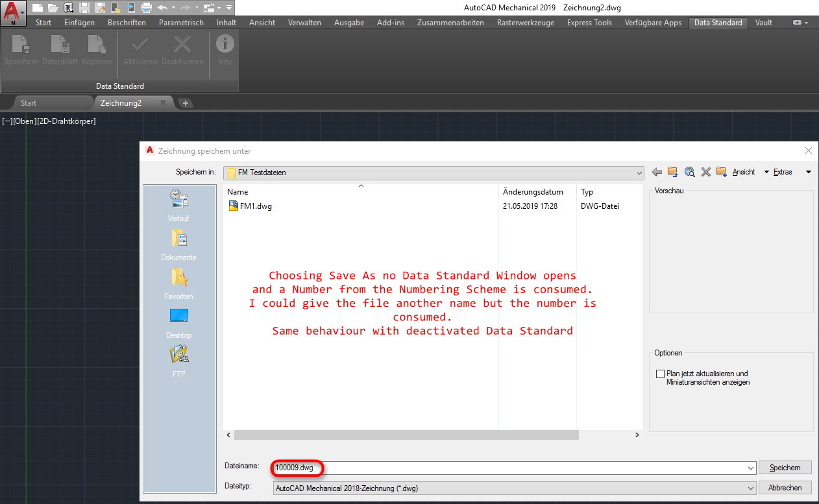Select FM1.dwg in the file list
Screen dimensions: 819x504
[x=255, y=206]
